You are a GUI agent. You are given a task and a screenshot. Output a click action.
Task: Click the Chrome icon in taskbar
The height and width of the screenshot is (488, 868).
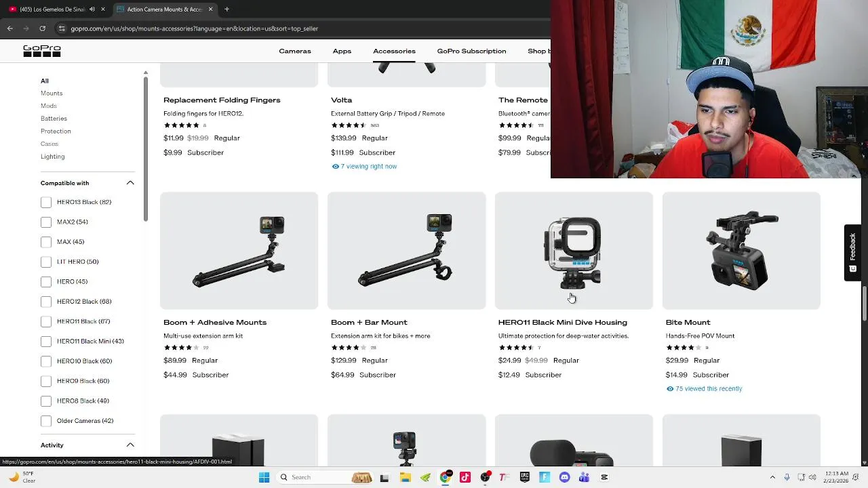click(x=445, y=477)
